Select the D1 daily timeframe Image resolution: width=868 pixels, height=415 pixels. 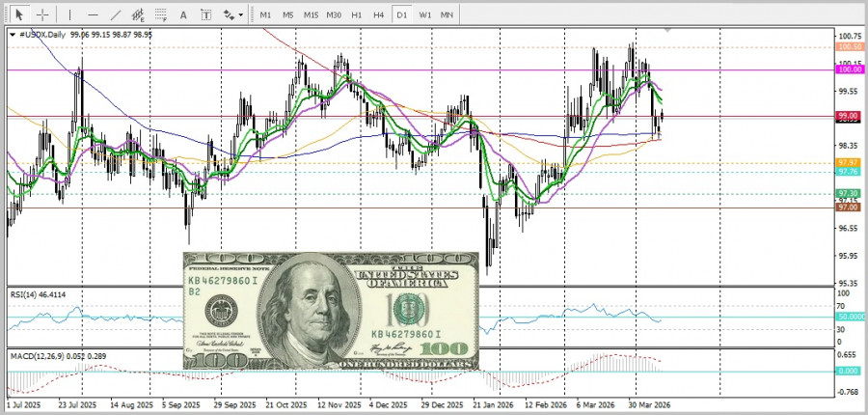(x=401, y=15)
